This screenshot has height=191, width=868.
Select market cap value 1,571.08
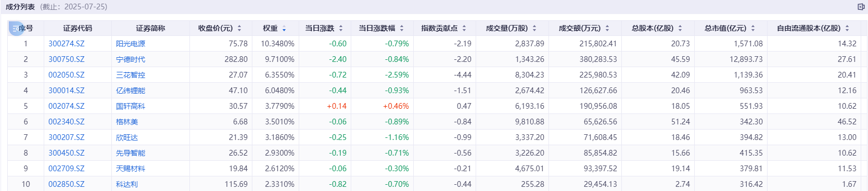748,44
